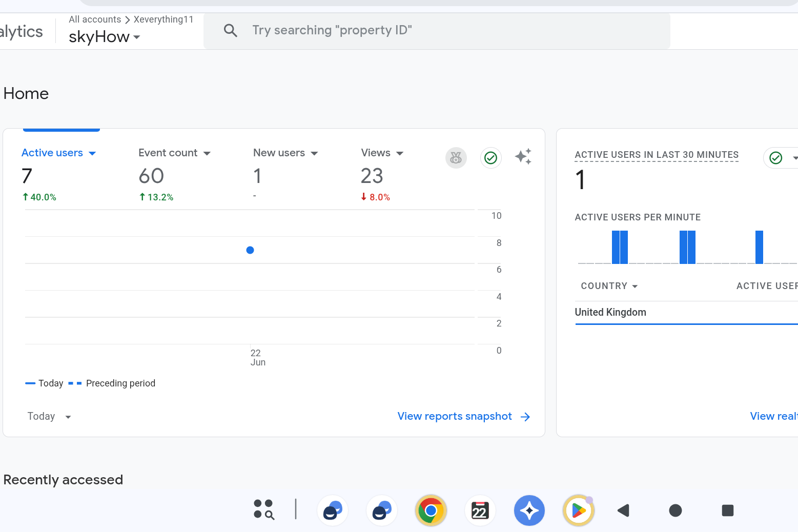Click the realtime card check status icon
The width and height of the screenshot is (798, 532).
[775, 158]
